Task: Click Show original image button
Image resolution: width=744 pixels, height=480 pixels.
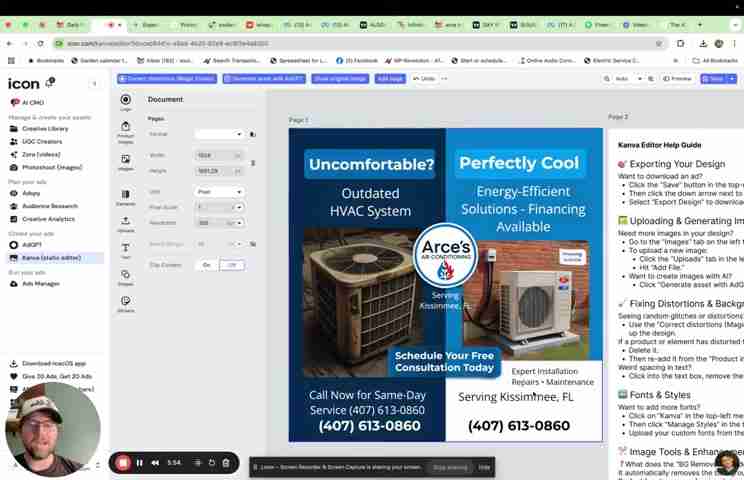Action: 340,79
